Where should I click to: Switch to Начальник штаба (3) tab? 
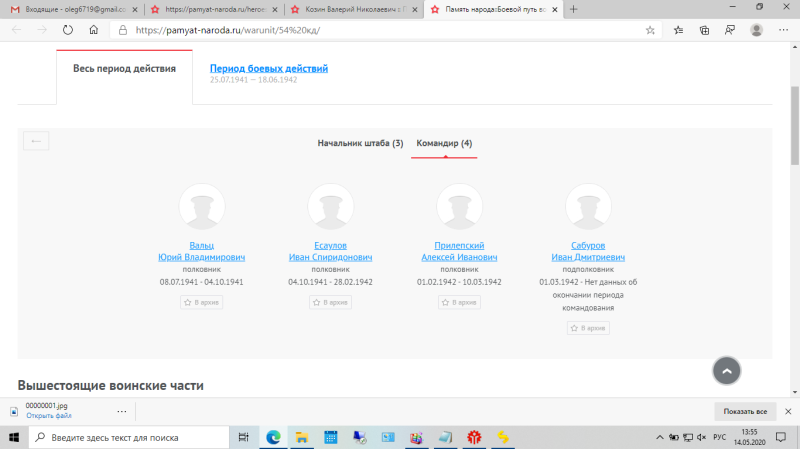360,144
